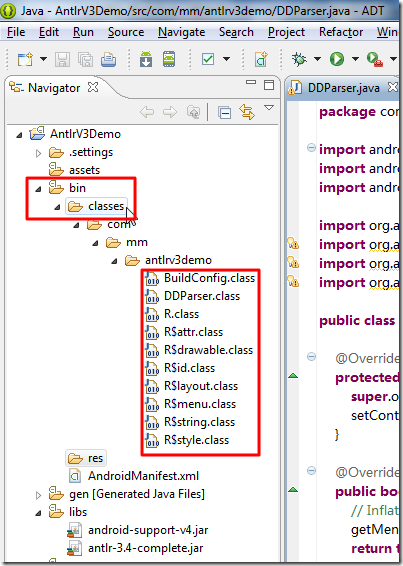Click override marker beside protected method
This screenshot has height=566, width=403.
(293, 376)
